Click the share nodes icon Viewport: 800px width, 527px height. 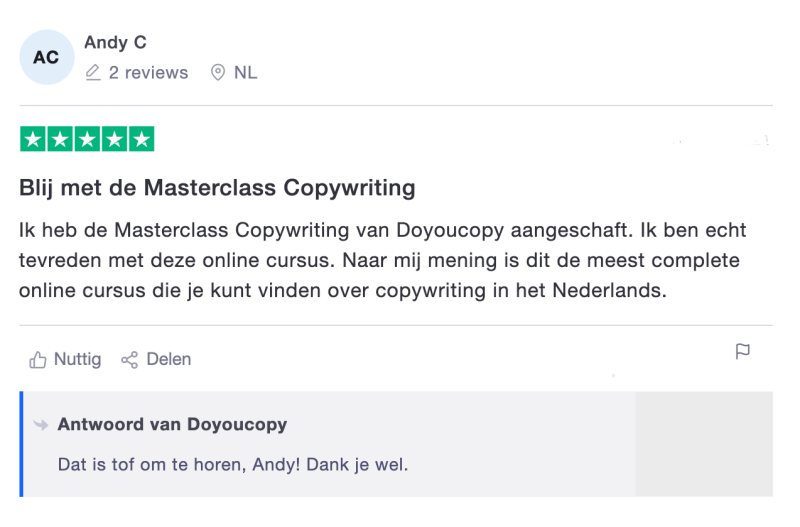(x=130, y=360)
